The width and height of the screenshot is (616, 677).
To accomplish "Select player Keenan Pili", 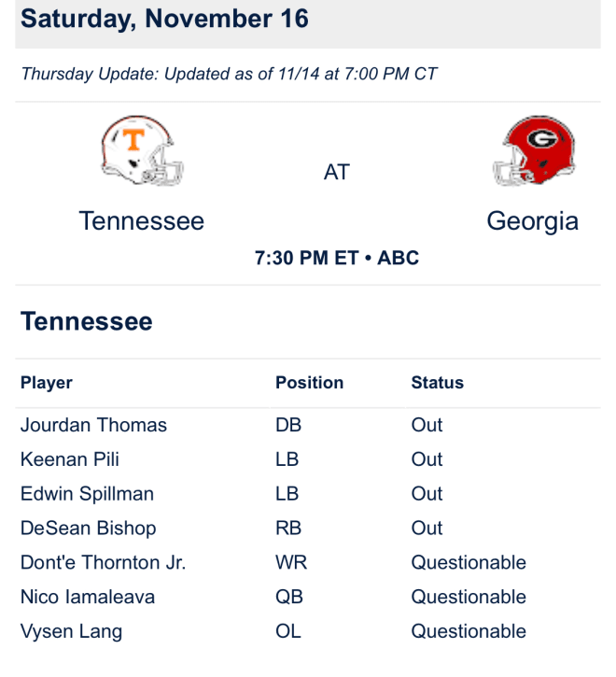I will (x=69, y=459).
